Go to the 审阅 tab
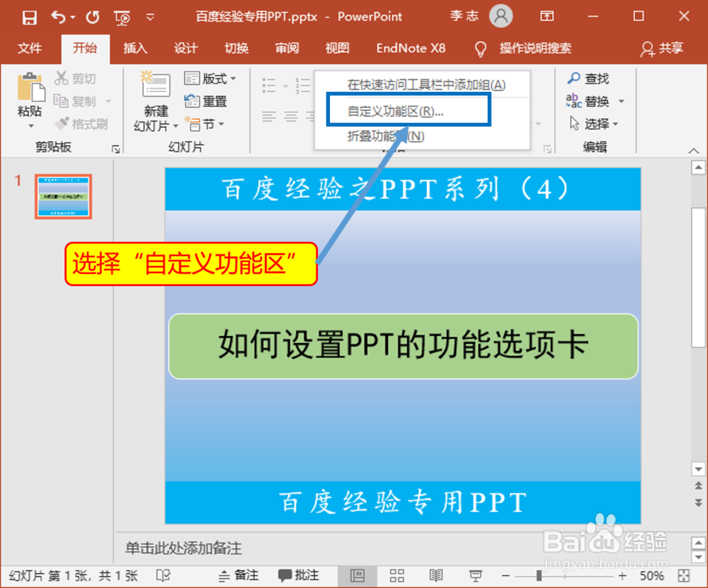 tap(287, 48)
